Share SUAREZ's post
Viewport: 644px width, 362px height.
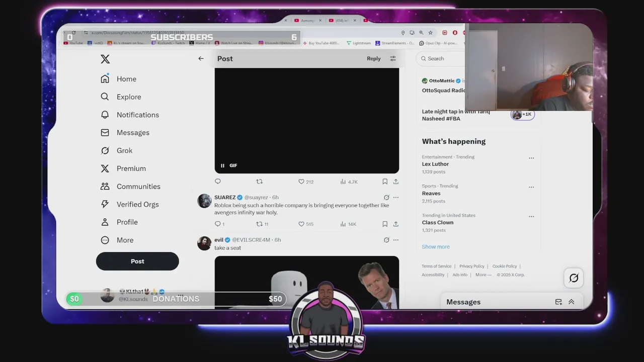(396, 224)
